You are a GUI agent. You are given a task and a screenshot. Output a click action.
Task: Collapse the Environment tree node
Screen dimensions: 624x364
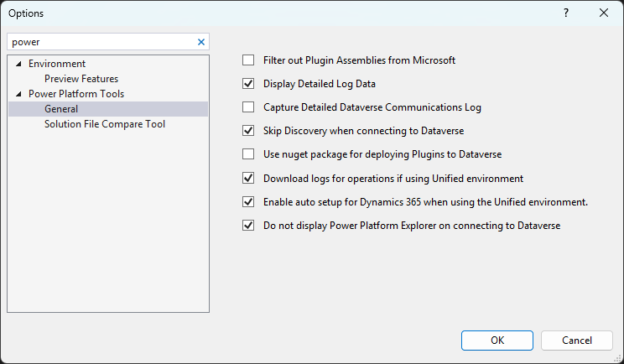pos(18,64)
